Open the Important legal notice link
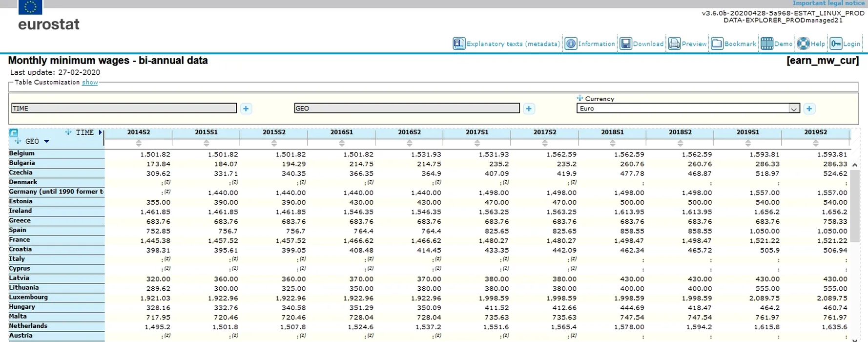The width and height of the screenshot is (868, 342). tap(828, 3)
